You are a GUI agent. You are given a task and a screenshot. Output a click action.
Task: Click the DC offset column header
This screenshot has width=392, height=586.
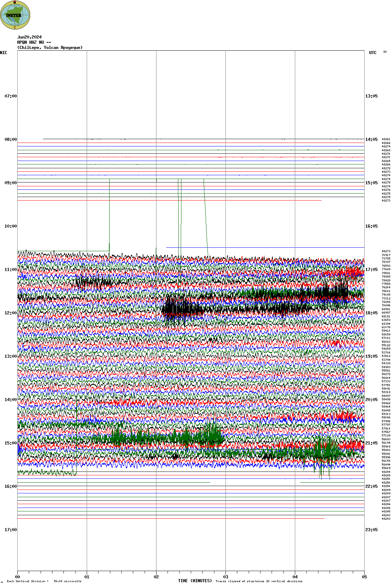coord(385,52)
